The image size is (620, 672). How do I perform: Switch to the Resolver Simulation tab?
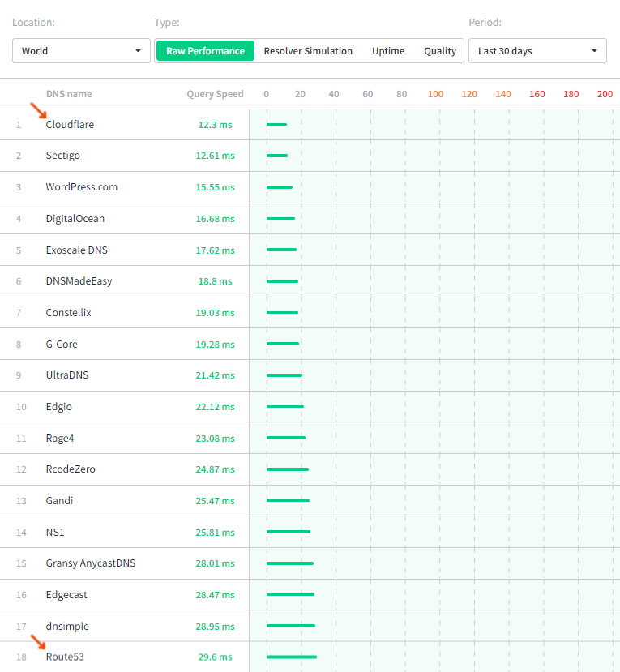coord(308,51)
